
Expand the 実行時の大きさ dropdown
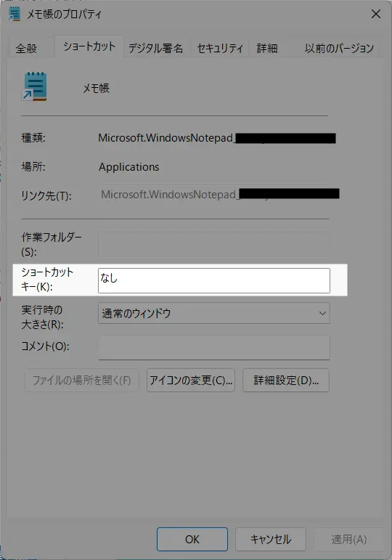click(x=214, y=313)
